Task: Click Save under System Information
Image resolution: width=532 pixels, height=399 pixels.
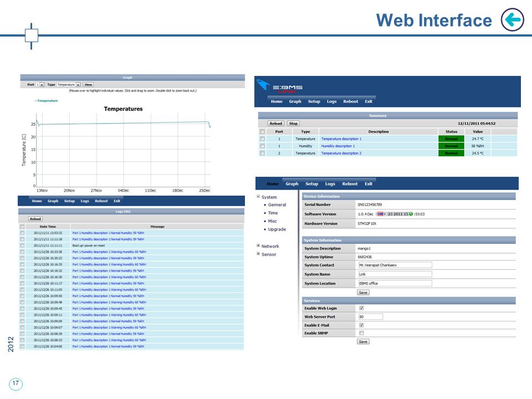Action: 363,293
